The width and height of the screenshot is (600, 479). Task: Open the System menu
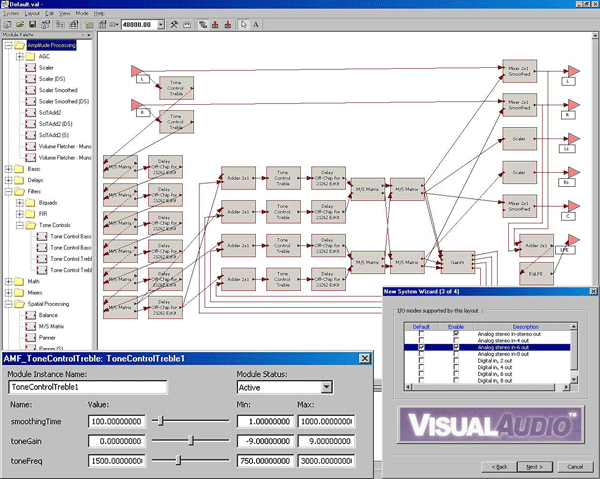coord(11,13)
